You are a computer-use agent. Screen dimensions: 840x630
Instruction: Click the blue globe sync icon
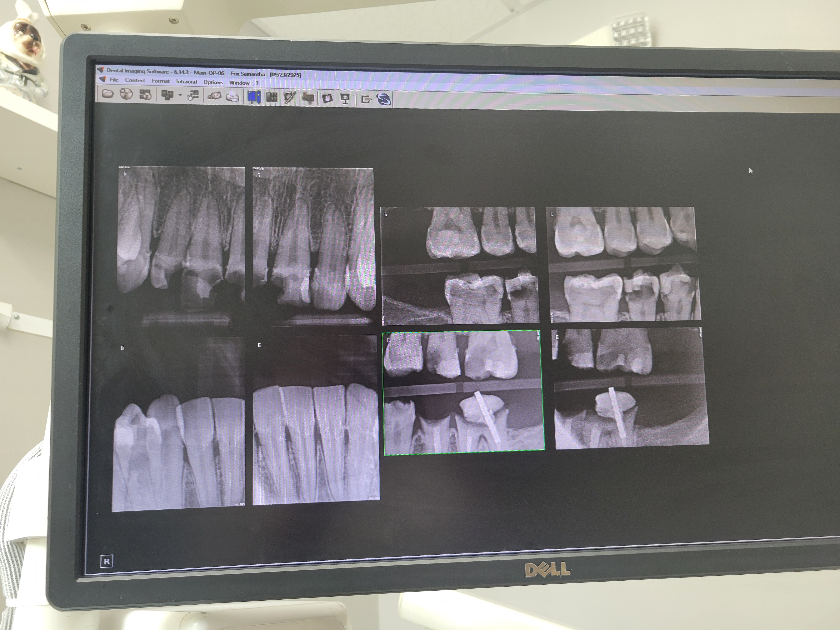point(384,100)
